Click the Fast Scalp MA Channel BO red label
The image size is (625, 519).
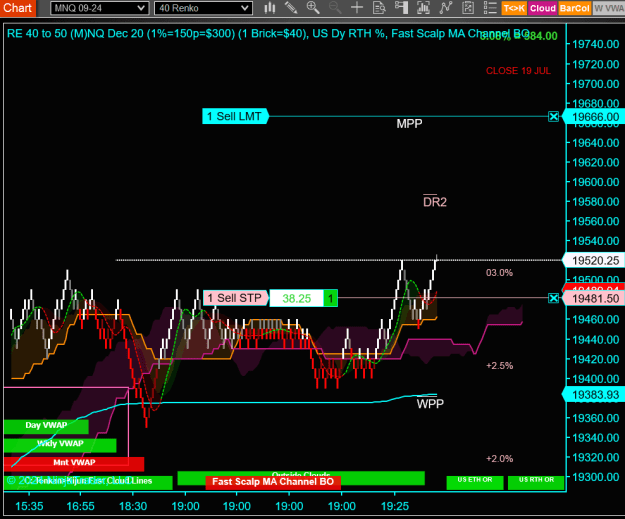tap(273, 482)
